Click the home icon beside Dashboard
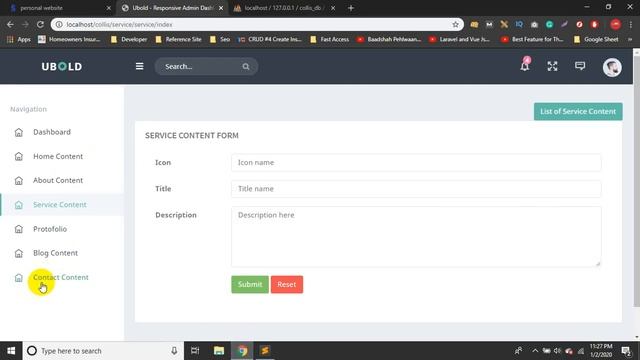Screen dimensions: 640x360 [x=19, y=132]
